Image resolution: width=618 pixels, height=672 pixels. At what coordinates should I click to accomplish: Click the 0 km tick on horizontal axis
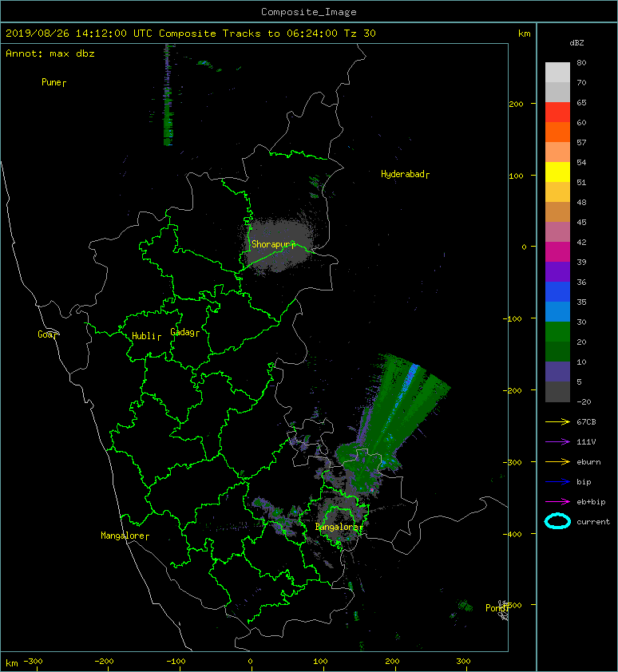(x=251, y=662)
